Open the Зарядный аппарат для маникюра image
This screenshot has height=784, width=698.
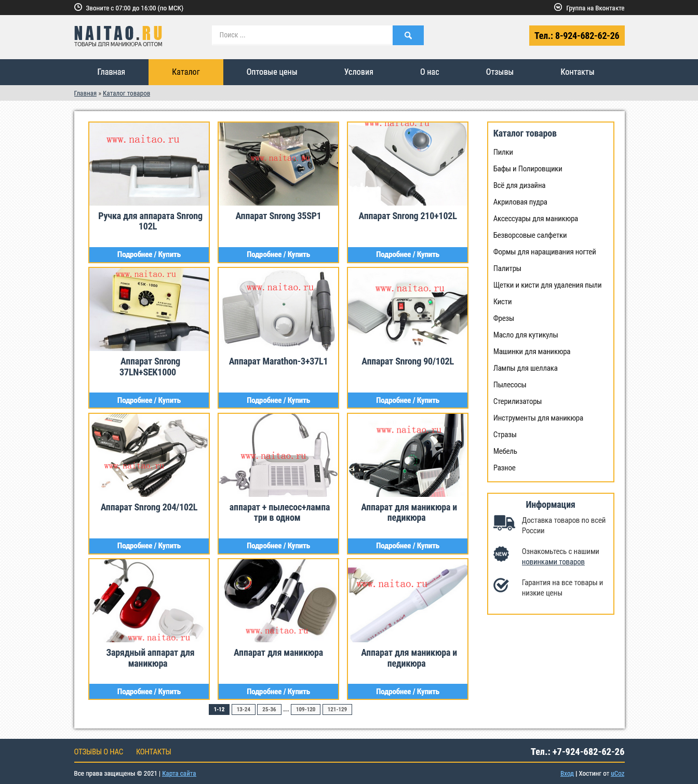point(149,601)
